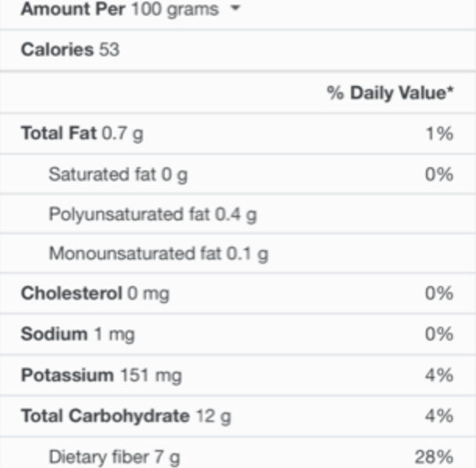Viewport: 476px width, 468px height.
Task: Select the Calories 53 row
Action: (x=238, y=50)
